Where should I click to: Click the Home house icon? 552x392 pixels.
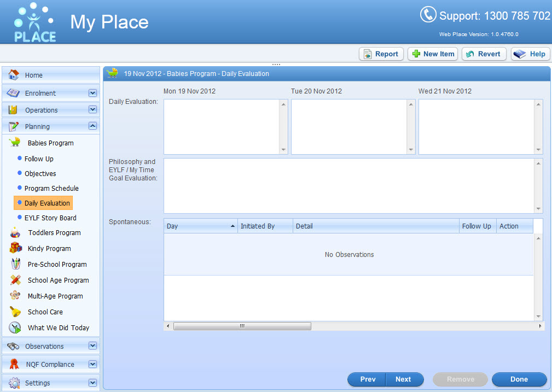[x=14, y=75]
